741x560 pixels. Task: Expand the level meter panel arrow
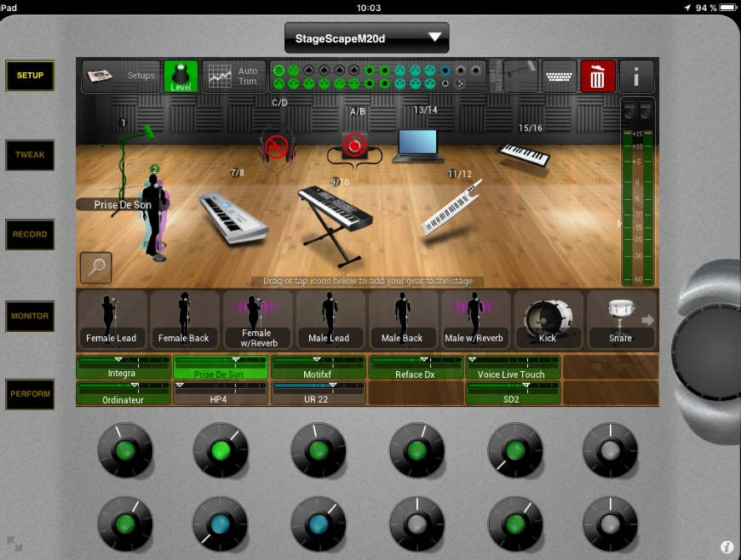619,224
